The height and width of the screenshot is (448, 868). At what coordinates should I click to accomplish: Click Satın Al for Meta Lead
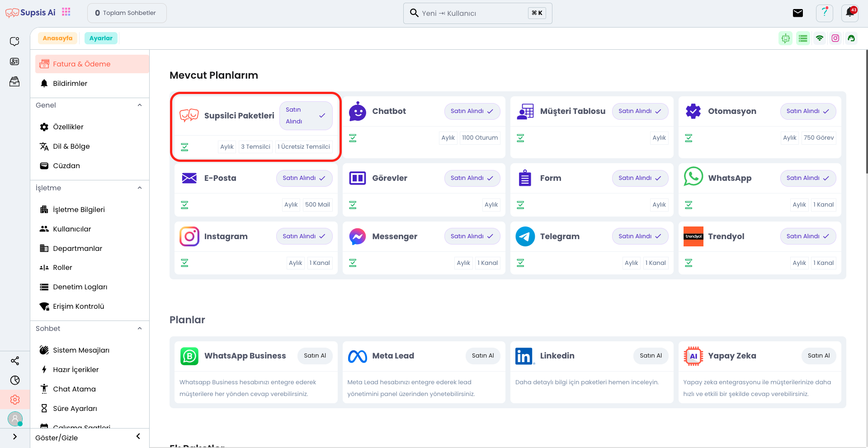tap(483, 356)
